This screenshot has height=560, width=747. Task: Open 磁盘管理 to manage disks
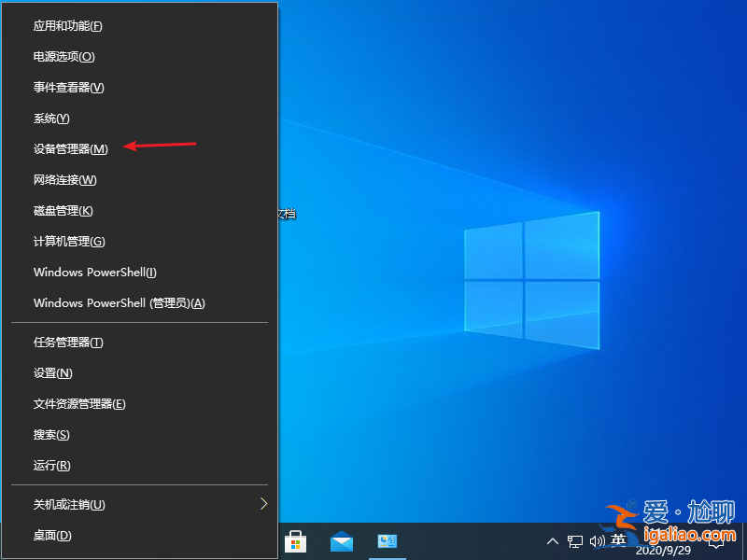(62, 210)
